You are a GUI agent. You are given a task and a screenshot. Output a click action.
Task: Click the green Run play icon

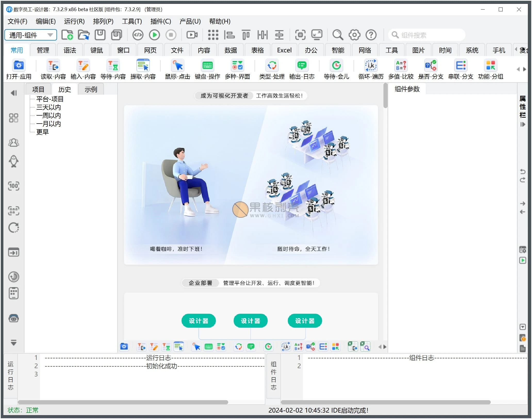154,35
